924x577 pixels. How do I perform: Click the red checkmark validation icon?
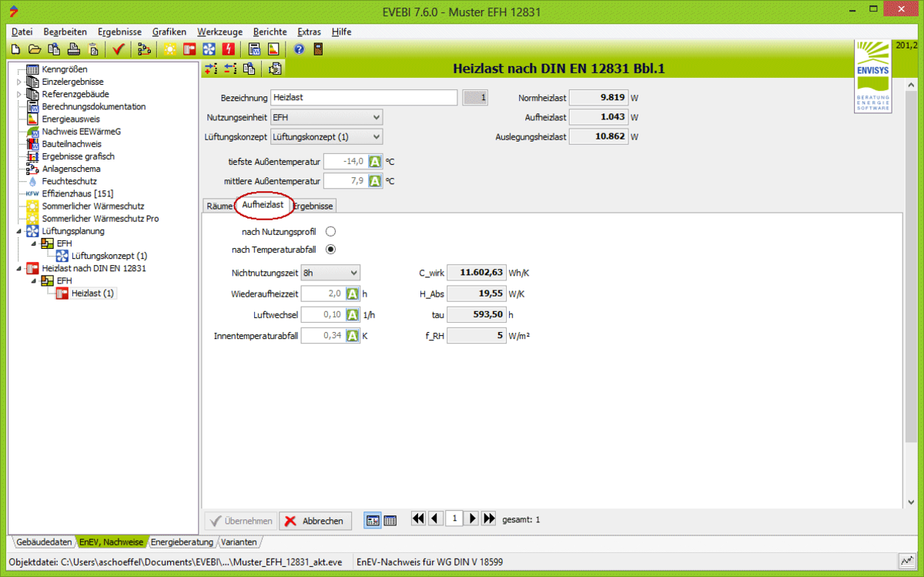pyautogui.click(x=118, y=49)
